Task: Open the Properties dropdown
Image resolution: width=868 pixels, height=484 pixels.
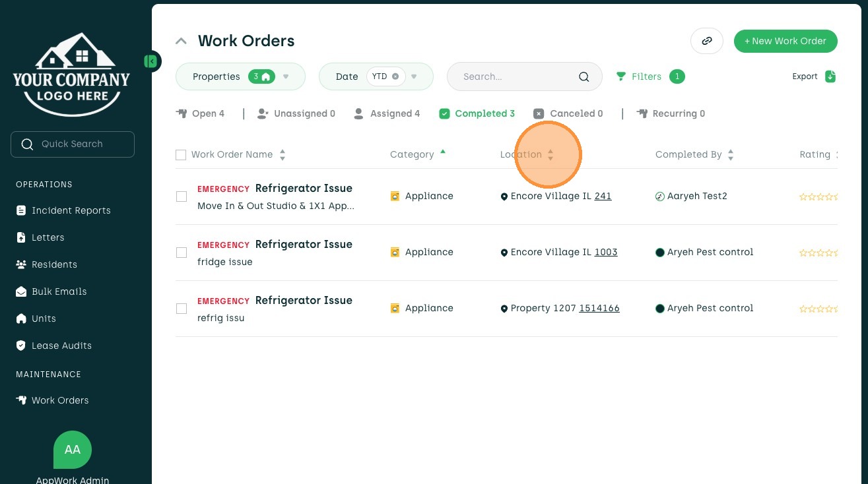Action: 240,76
